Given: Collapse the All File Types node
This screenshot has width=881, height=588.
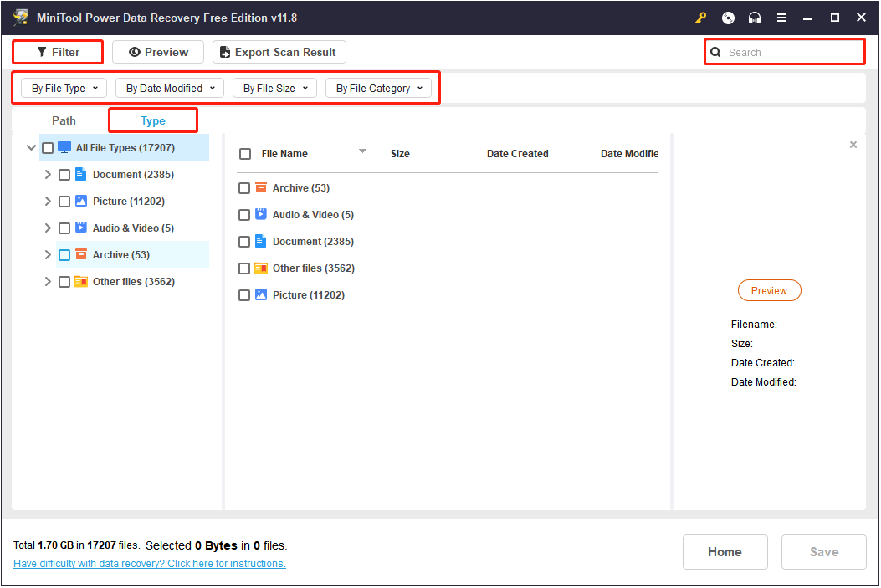Looking at the screenshot, I should tap(31, 148).
